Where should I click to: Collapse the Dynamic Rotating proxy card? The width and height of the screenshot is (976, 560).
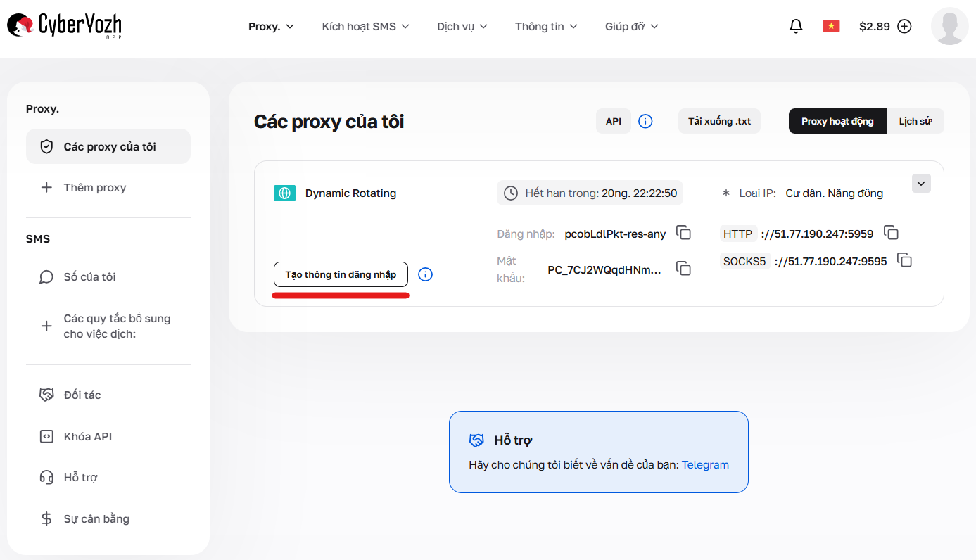coord(920,183)
